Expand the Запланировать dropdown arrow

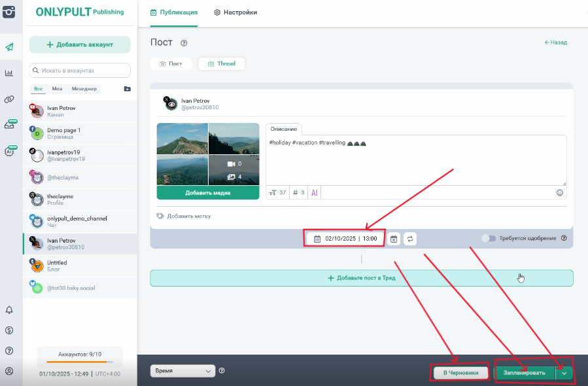[564, 373]
